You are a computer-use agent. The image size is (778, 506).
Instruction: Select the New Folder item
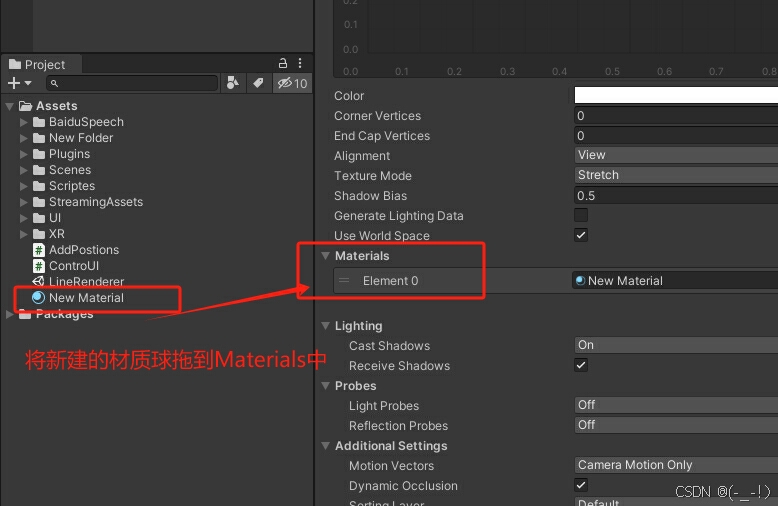(81, 138)
